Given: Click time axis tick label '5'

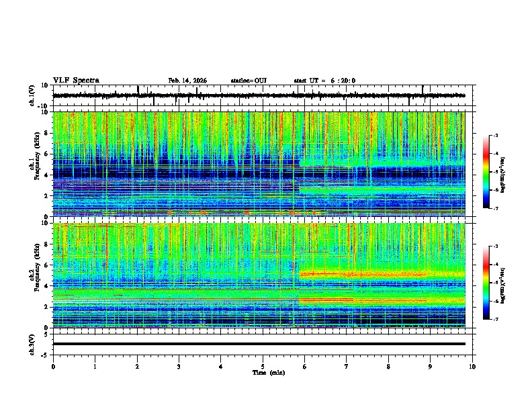Looking at the screenshot, I should coord(263,366).
